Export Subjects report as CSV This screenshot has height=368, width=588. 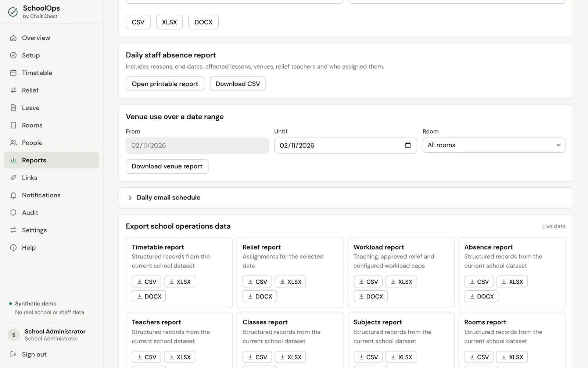pyautogui.click(x=368, y=357)
